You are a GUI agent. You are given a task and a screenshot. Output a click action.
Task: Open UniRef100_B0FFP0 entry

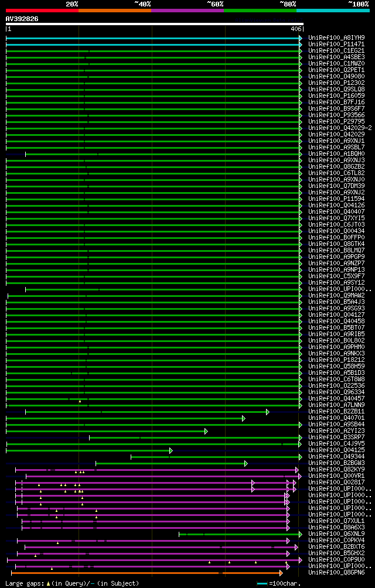pyautogui.click(x=336, y=237)
